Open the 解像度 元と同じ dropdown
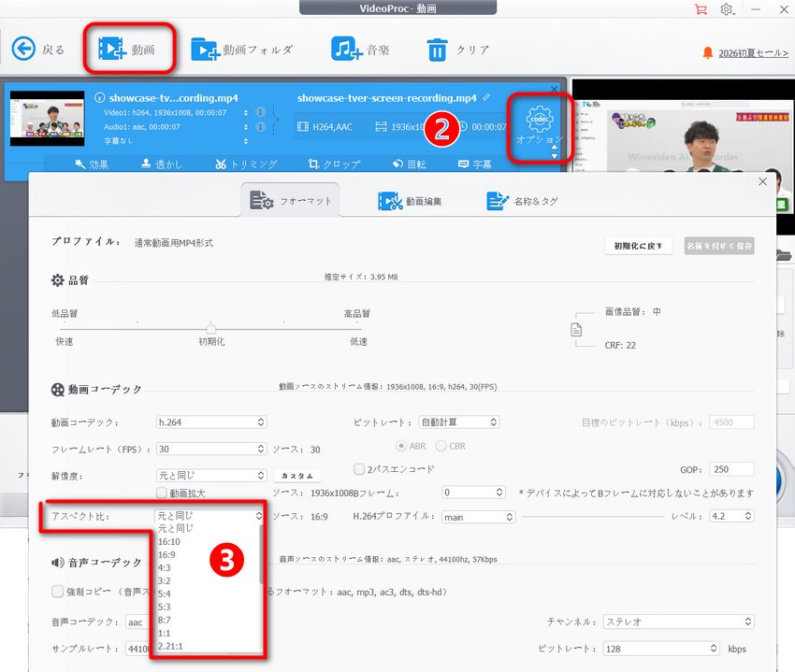Image resolution: width=795 pixels, height=672 pixels. [211, 476]
